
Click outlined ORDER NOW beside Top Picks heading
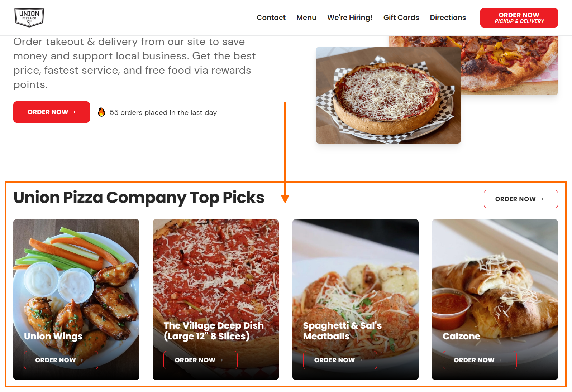point(521,199)
